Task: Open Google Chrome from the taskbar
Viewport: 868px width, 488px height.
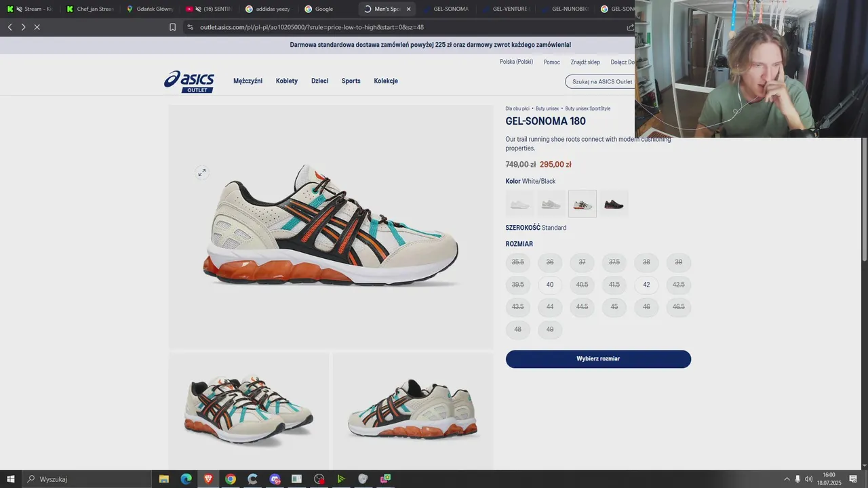Action: (x=231, y=479)
